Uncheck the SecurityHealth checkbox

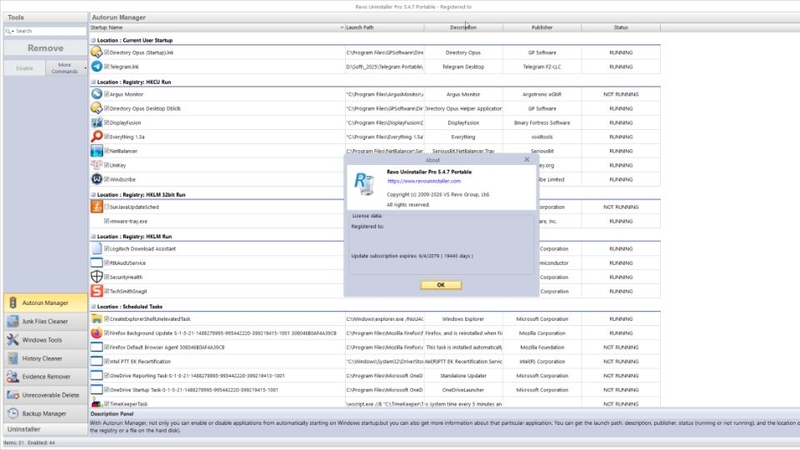[x=107, y=277]
